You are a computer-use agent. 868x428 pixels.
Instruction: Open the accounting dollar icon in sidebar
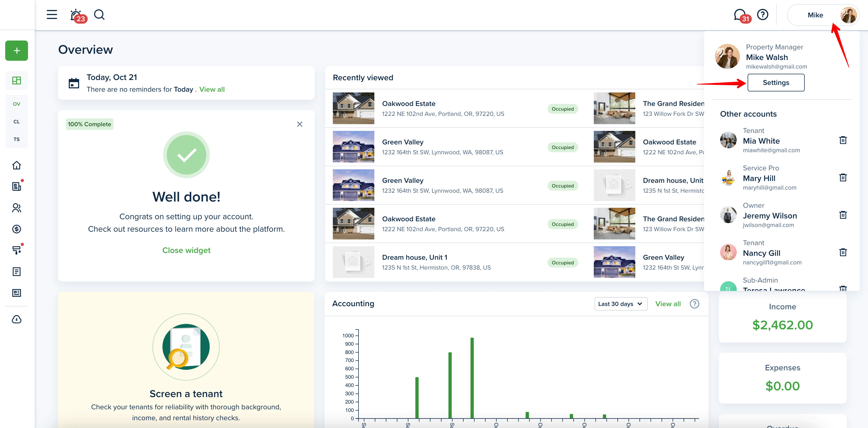[x=17, y=229]
